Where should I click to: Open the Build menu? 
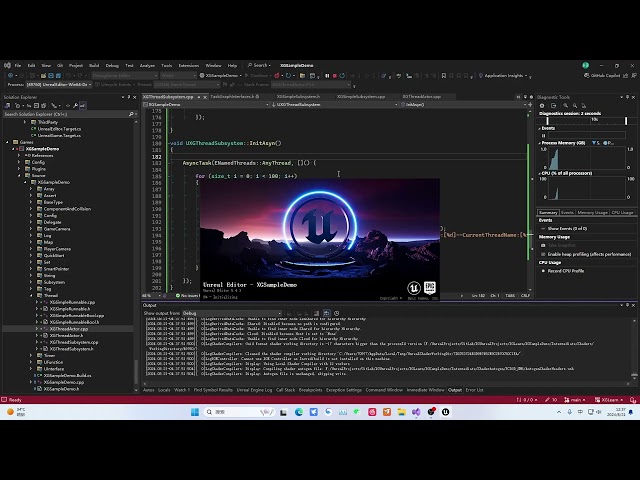pos(94,65)
